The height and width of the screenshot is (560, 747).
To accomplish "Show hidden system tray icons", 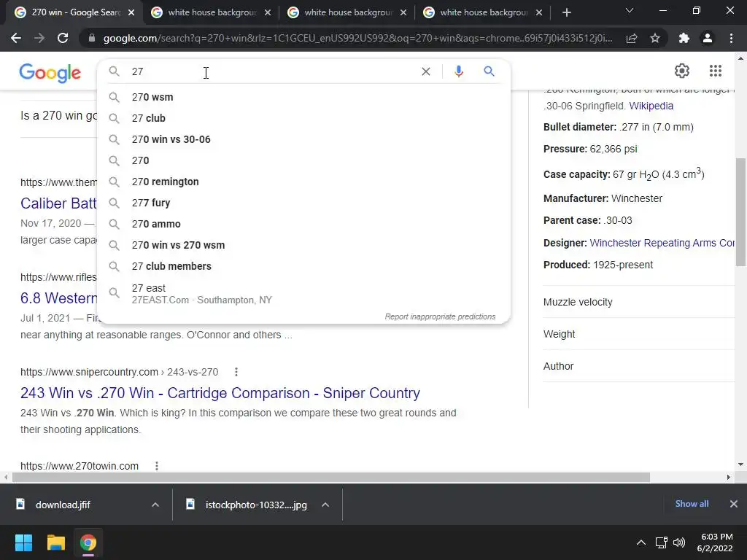I will pyautogui.click(x=641, y=542).
